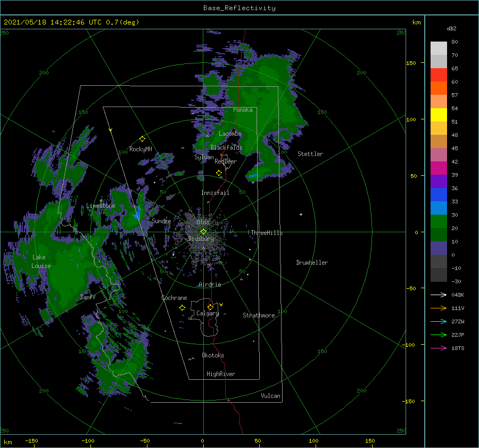Click the Cochrane label
Viewport: 479px width, 448px height.
tap(174, 298)
